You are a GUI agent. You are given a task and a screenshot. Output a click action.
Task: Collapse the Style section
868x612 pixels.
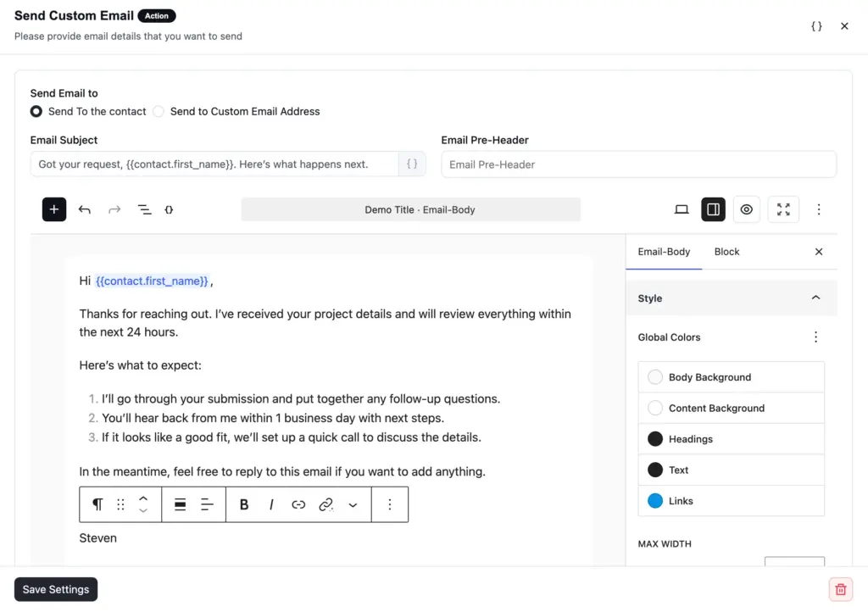coord(732,298)
